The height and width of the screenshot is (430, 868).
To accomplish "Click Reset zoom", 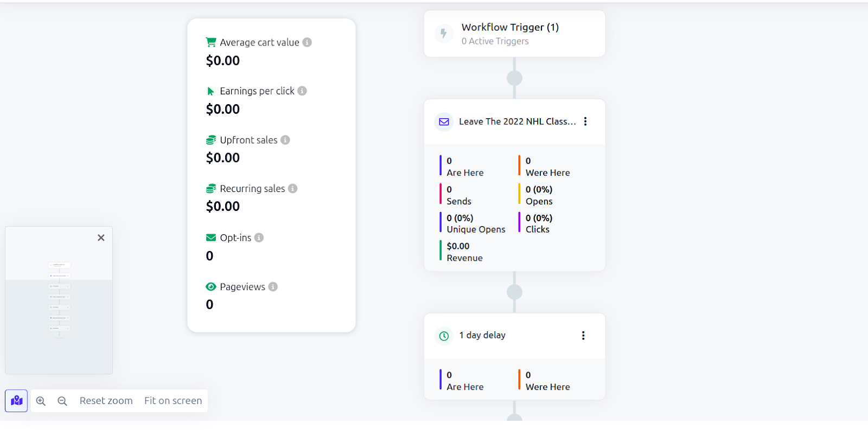I will (x=106, y=401).
